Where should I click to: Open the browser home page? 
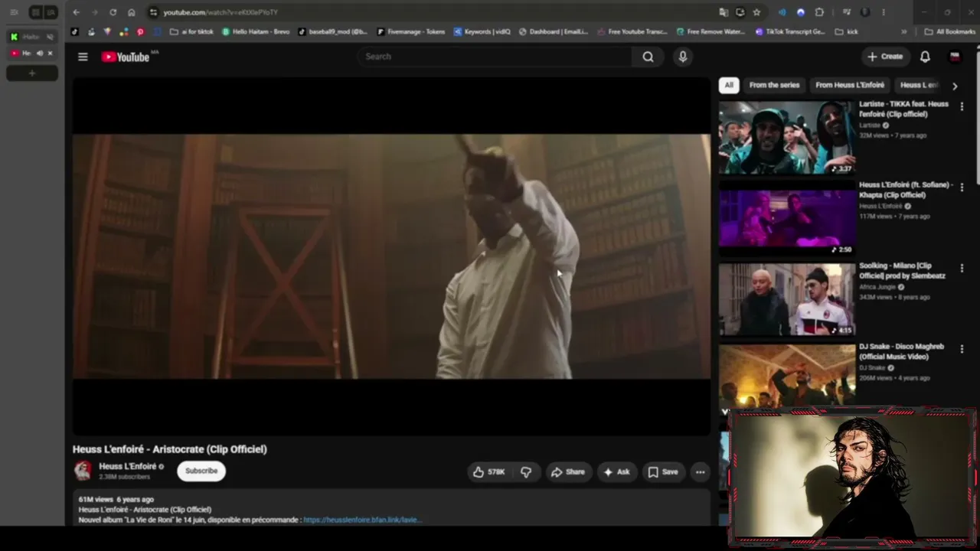(131, 12)
